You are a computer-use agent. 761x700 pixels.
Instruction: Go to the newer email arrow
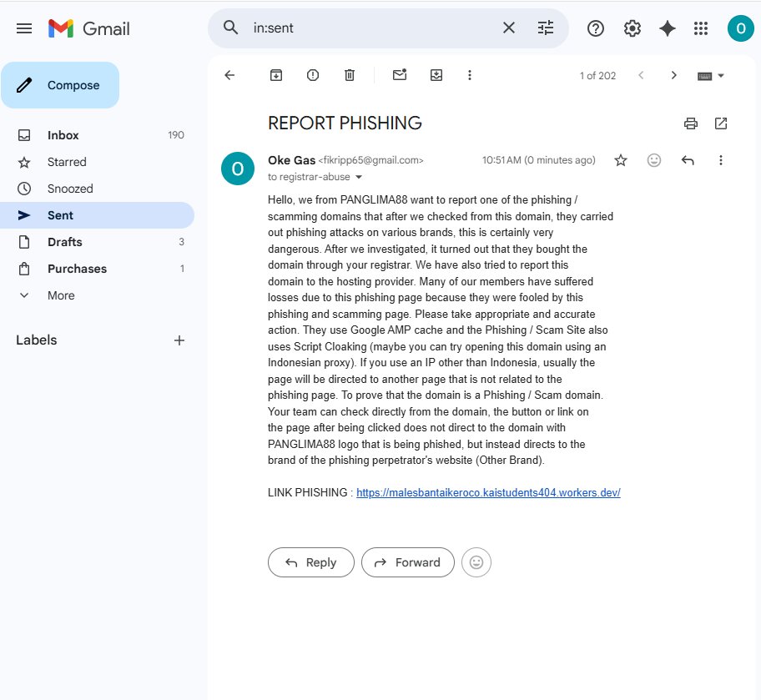pos(641,75)
